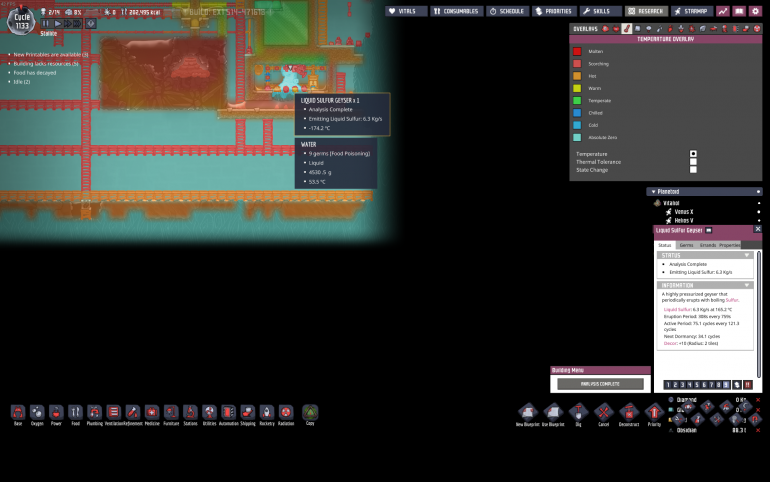
Task: Click the Use Blueprint tool
Action: click(553, 413)
